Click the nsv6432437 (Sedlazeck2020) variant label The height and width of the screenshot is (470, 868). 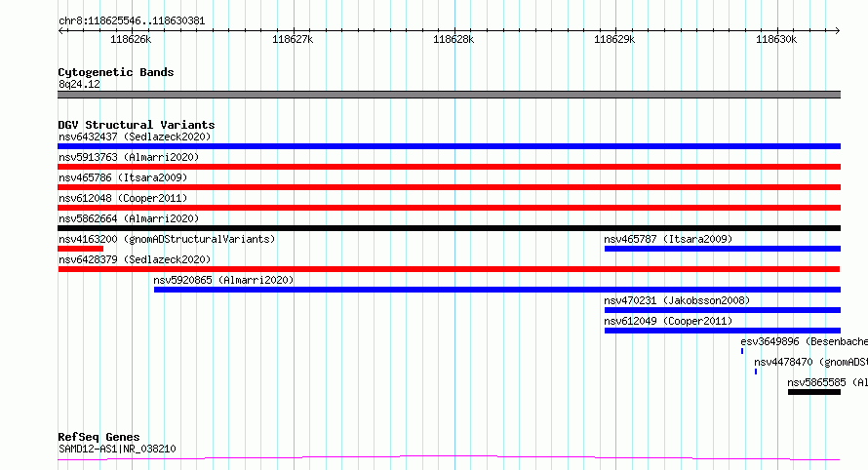tap(135, 137)
